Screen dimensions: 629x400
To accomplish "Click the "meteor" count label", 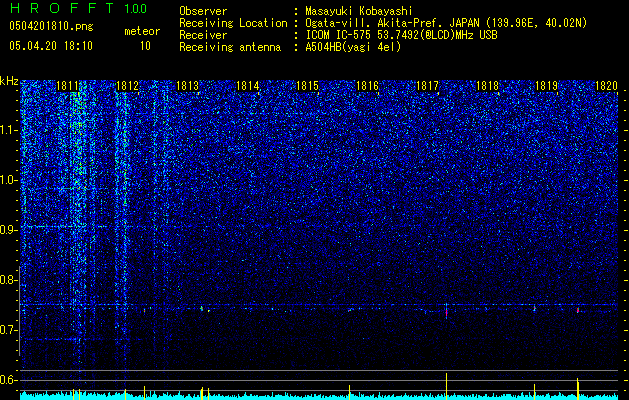I will pos(142,31).
